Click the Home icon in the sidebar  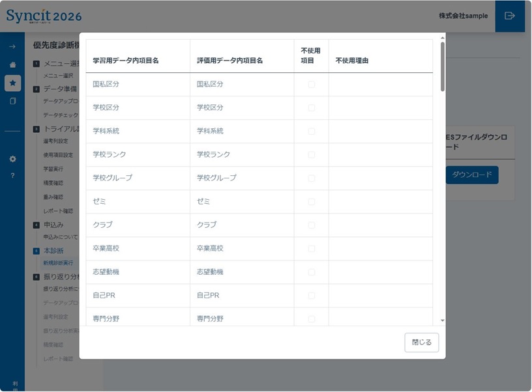point(12,64)
